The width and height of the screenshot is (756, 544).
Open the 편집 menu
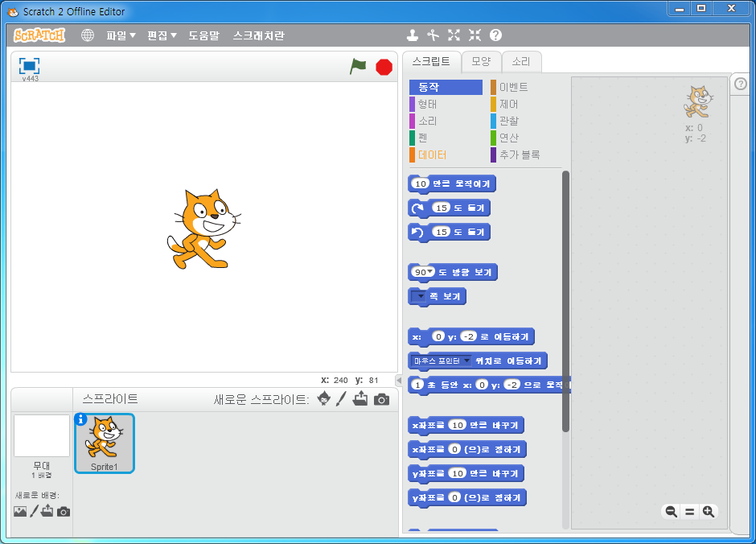pyautogui.click(x=162, y=35)
